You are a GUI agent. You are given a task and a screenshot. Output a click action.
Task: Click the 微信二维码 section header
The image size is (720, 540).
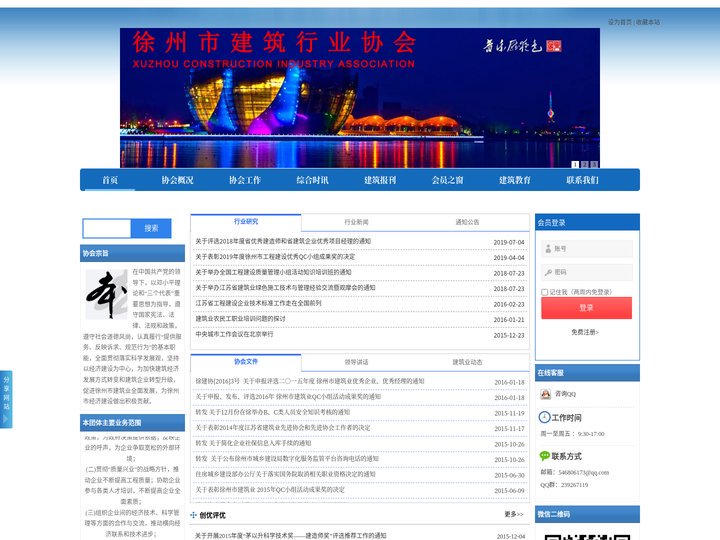pyautogui.click(x=587, y=514)
